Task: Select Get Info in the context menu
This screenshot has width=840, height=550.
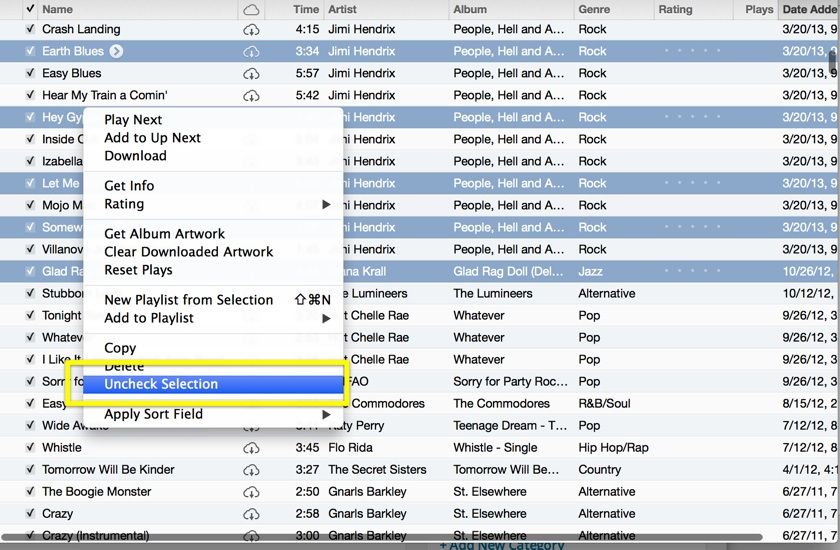Action: tap(129, 186)
